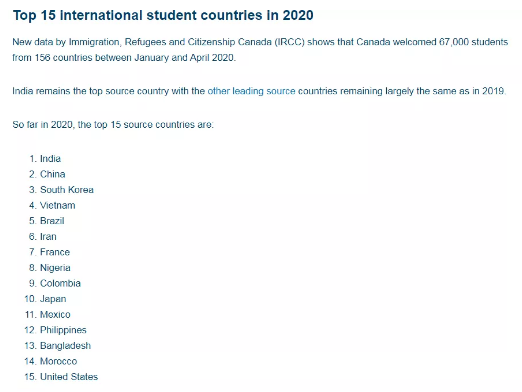
Task: Click the 'Top 15 international student countries' heading
Action: [163, 15]
